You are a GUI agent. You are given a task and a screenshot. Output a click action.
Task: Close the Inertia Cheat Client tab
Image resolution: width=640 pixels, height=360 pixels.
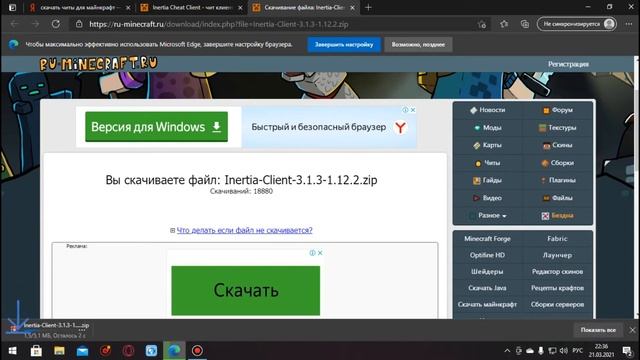pyautogui.click(x=240, y=8)
